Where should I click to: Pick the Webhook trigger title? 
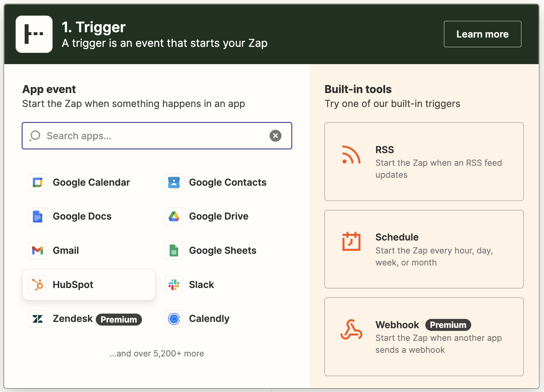tap(397, 325)
